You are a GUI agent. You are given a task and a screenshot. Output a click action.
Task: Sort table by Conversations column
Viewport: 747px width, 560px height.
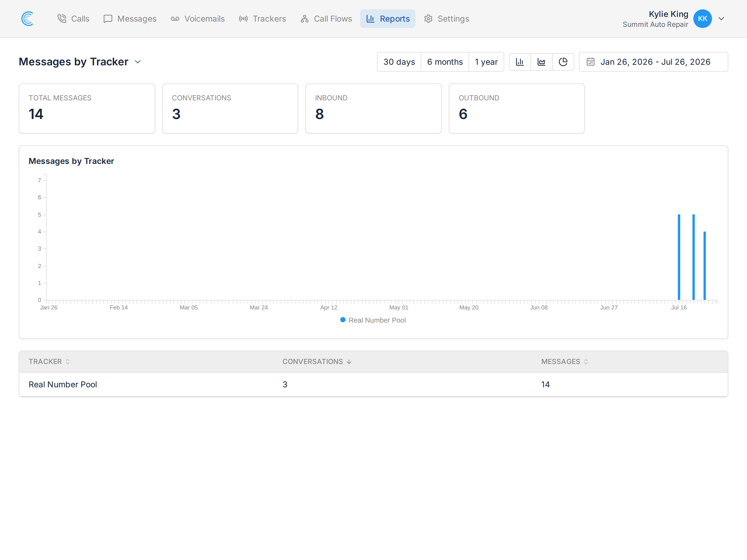pos(317,361)
